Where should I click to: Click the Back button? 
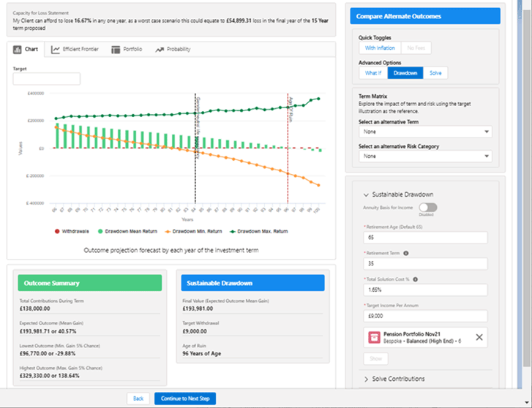pyautogui.click(x=138, y=398)
